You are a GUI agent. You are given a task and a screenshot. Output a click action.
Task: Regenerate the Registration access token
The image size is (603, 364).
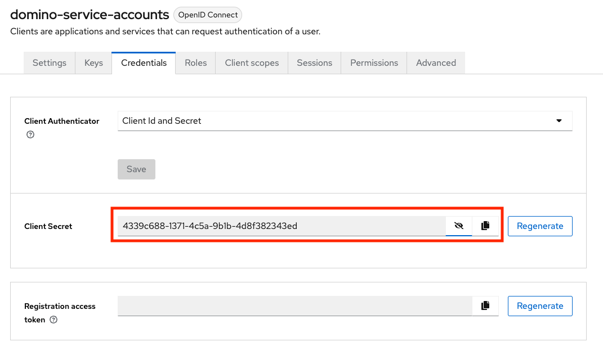click(540, 307)
